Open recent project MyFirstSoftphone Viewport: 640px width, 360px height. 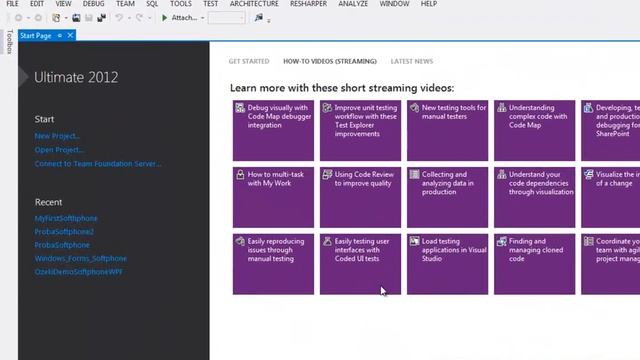click(x=66, y=218)
